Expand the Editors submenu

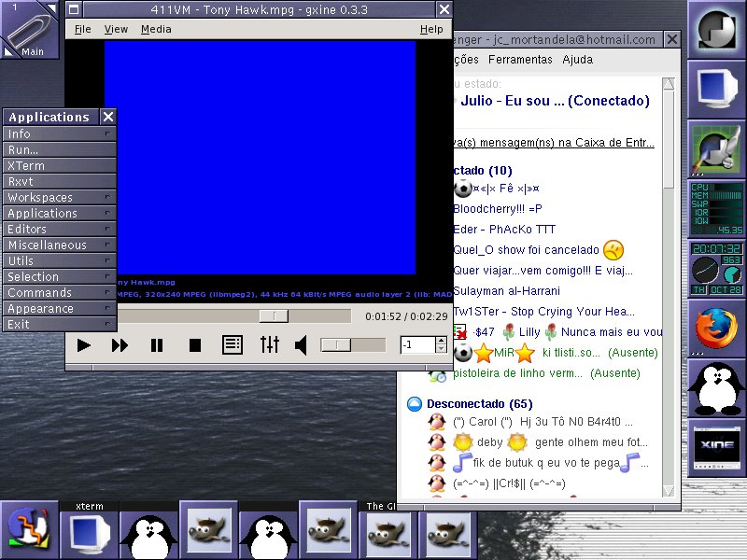(x=59, y=229)
